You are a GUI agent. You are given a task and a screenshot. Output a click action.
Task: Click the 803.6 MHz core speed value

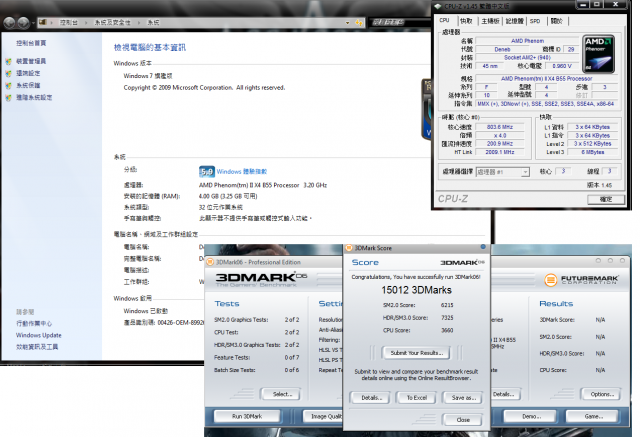(500, 127)
